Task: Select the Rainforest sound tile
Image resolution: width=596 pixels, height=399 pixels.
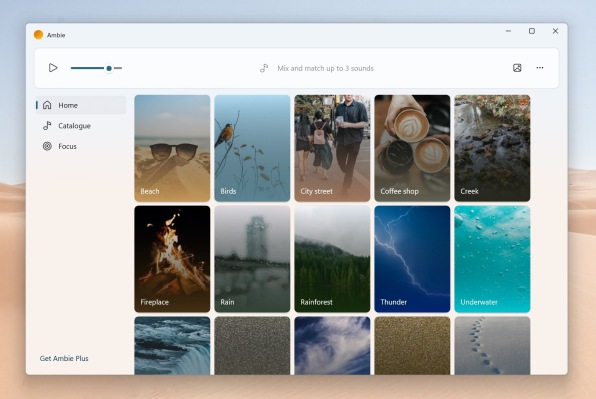Action: tap(332, 259)
